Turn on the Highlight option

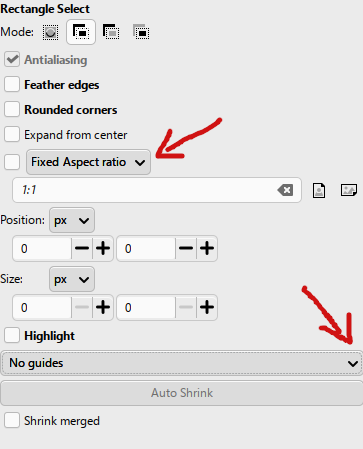(12, 335)
